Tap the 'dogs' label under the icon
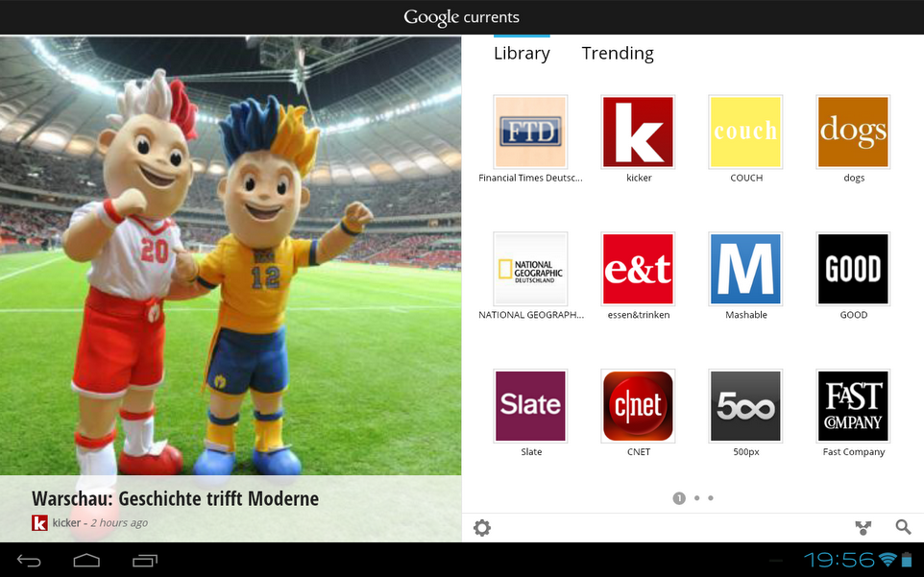This screenshot has height=577, width=924. (854, 179)
